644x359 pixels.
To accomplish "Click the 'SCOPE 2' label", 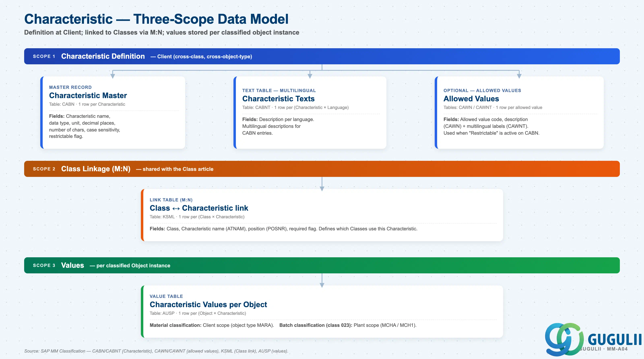I will 44,169.
